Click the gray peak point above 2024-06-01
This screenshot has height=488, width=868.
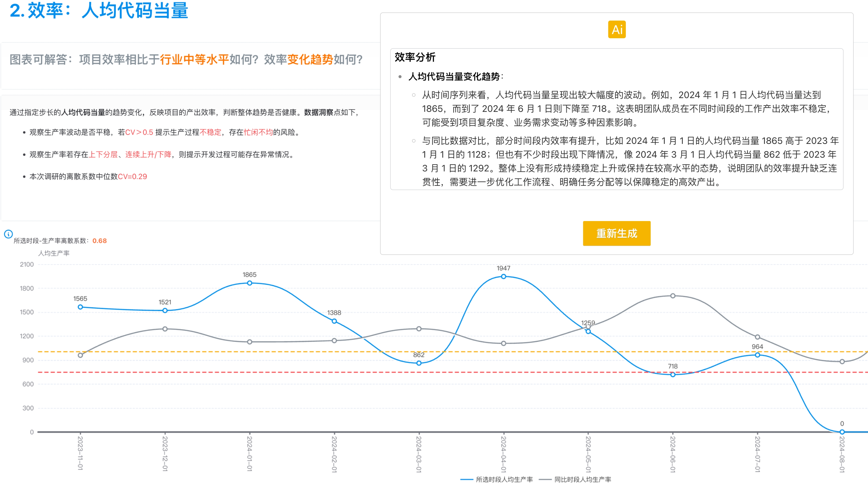[x=673, y=296]
